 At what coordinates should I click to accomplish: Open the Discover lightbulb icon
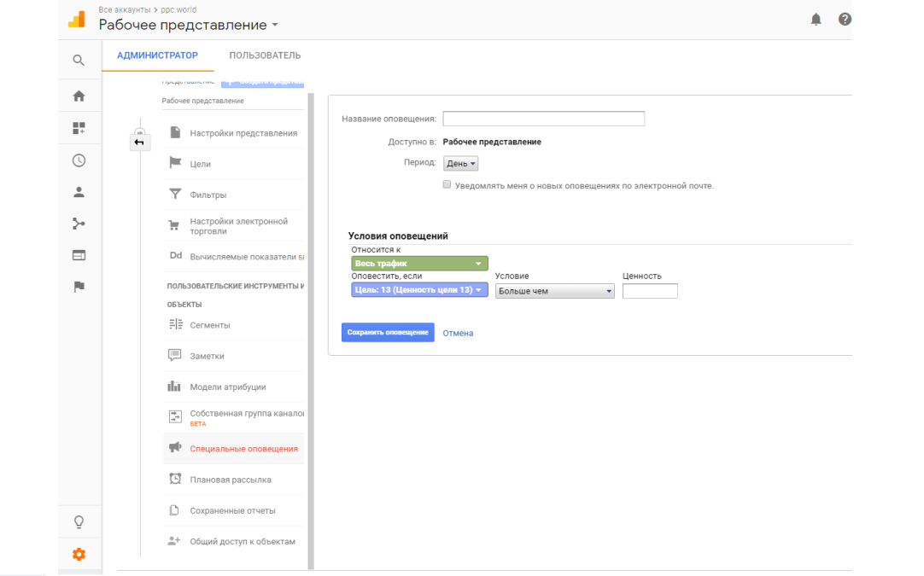[x=79, y=522]
